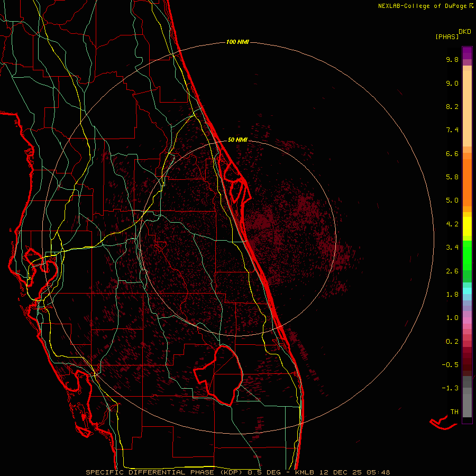This screenshot has height=476, width=476.
Task: Click the 9.8 value on the legend
Action: 452,60
